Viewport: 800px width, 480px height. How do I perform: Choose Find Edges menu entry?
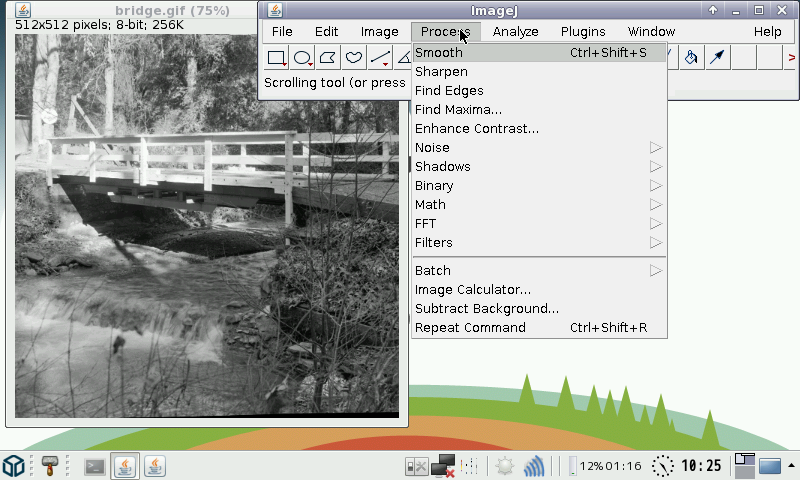click(540, 91)
